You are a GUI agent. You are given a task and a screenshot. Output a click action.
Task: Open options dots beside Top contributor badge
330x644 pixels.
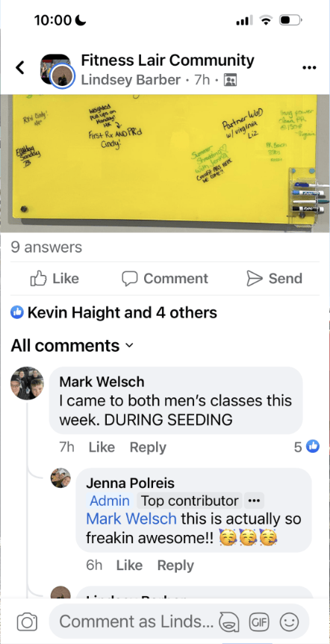254,501
